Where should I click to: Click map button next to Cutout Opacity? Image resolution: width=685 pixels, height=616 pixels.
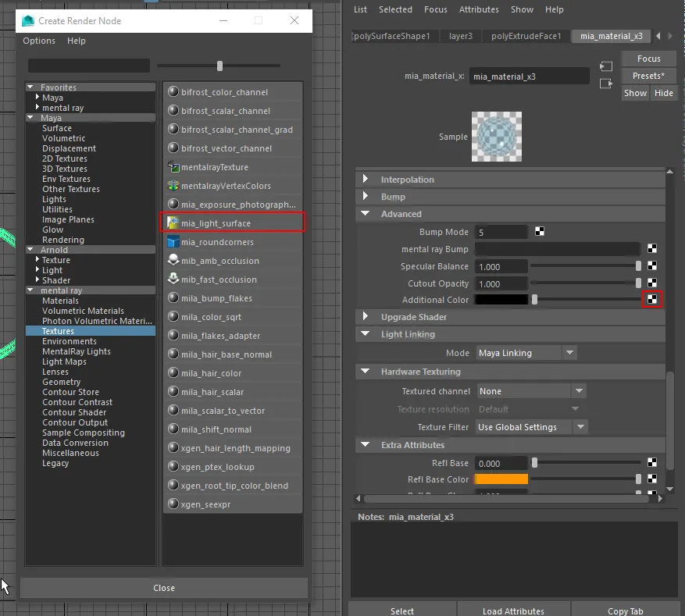click(x=652, y=283)
